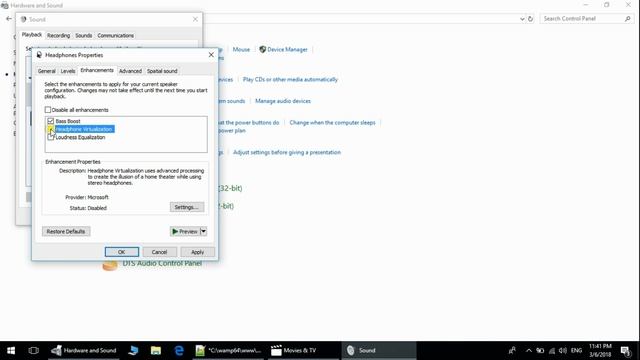
Task: Select the Bass Boost list entry
Action: [x=68, y=121]
